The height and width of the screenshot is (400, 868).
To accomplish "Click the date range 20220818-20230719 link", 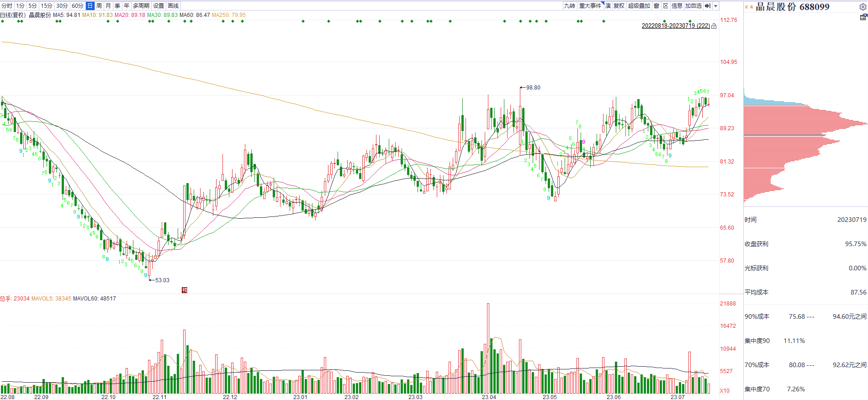I will pos(676,26).
